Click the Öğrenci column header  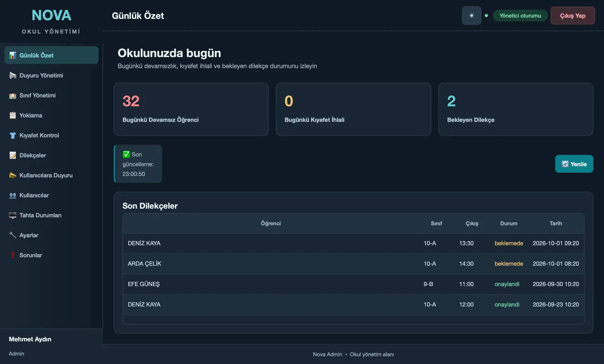(271, 223)
